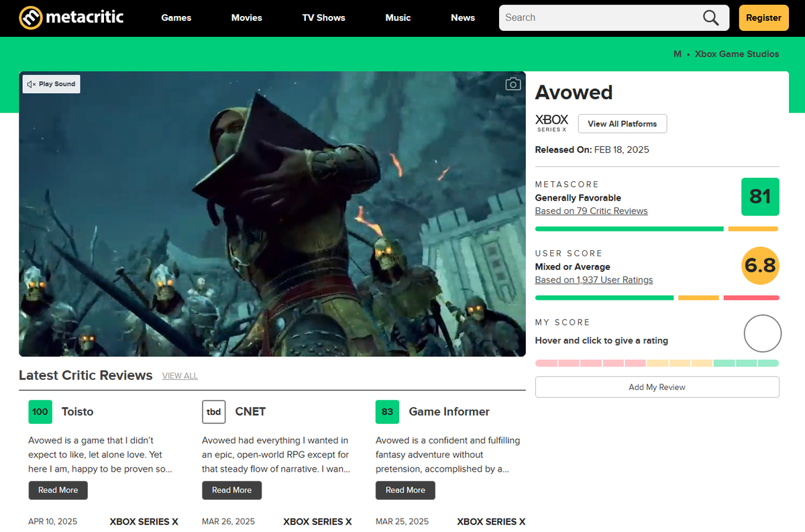
Task: Click the search magnifier icon
Action: [x=711, y=18]
